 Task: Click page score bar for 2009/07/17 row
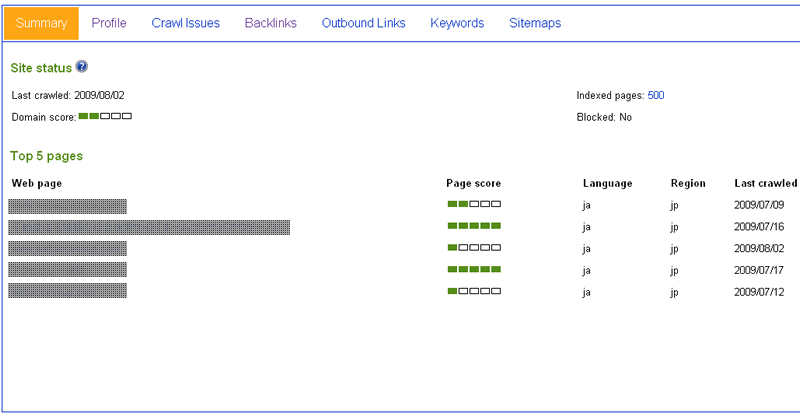(x=474, y=269)
